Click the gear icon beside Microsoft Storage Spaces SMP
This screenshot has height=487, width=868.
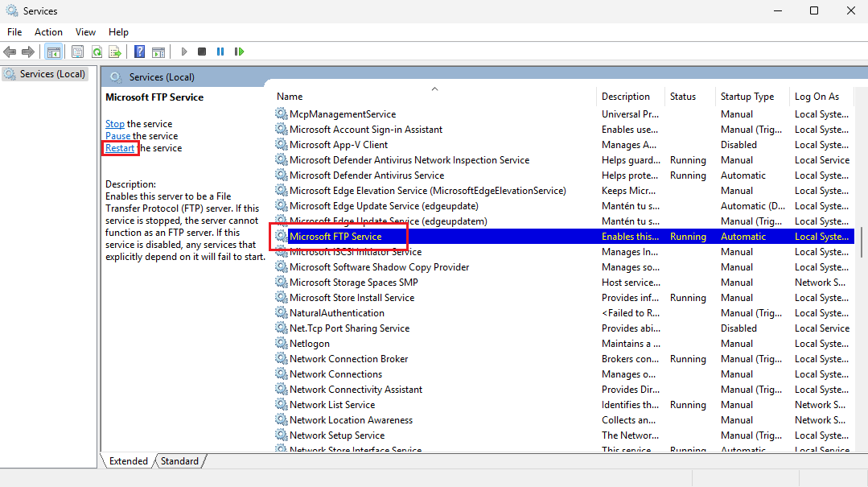tap(282, 282)
